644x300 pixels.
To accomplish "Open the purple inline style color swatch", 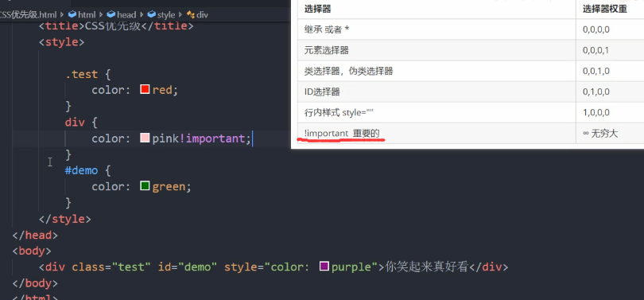I will [324, 267].
